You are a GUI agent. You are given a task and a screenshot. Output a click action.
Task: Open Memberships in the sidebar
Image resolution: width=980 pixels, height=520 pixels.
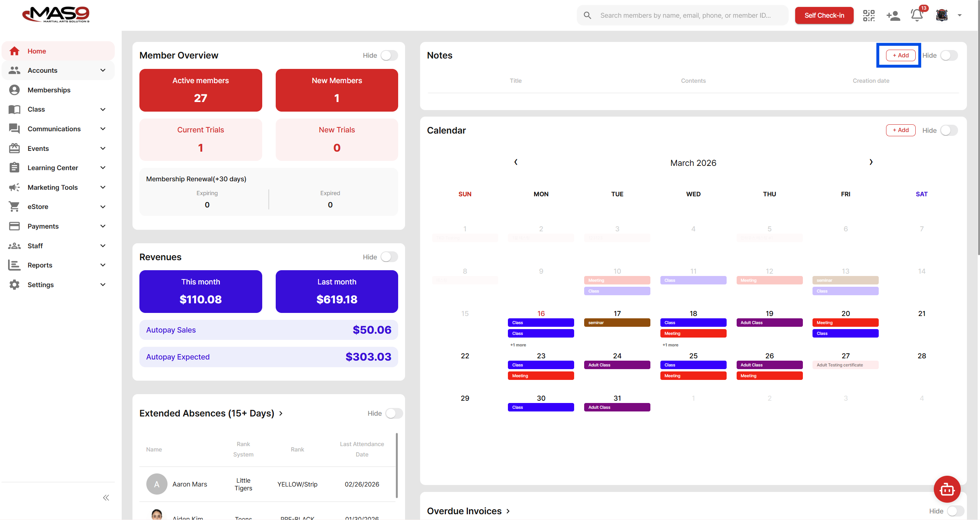pyautogui.click(x=49, y=90)
